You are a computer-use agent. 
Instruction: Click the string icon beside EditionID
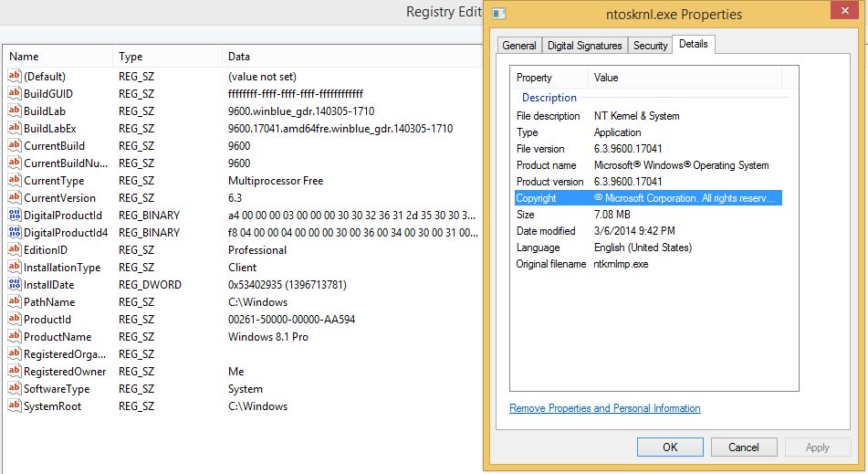coord(15,249)
